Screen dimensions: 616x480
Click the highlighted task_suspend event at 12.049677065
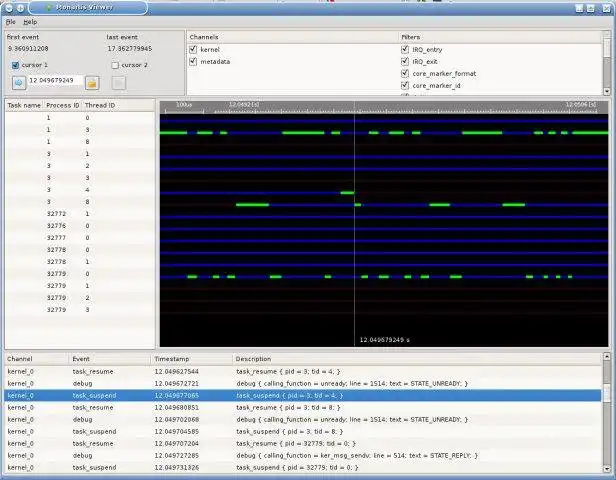coord(303,396)
